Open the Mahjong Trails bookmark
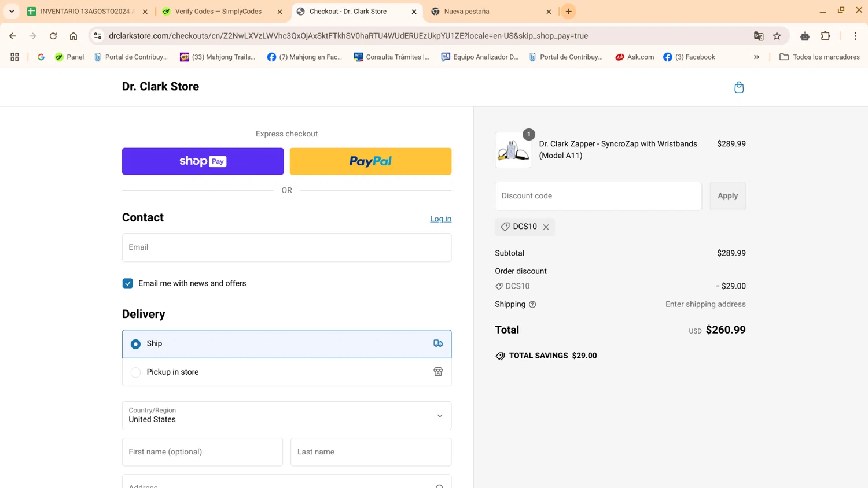The image size is (868, 488). click(218, 57)
